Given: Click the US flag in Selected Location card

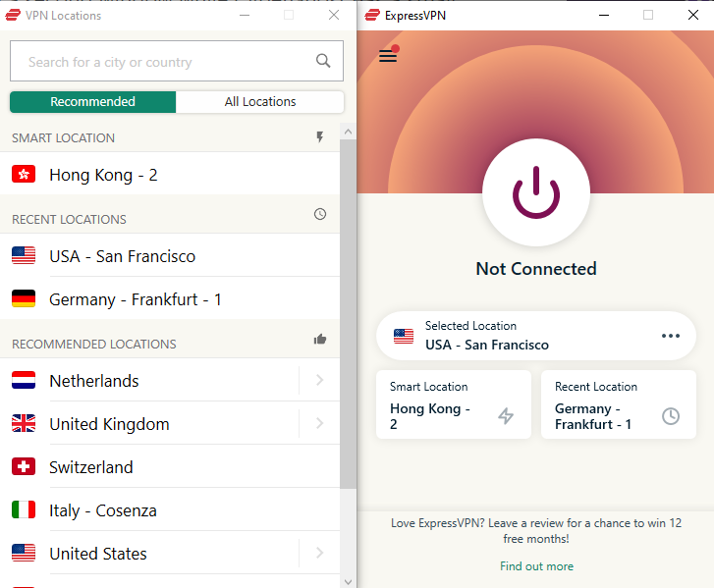Looking at the screenshot, I should 404,337.
